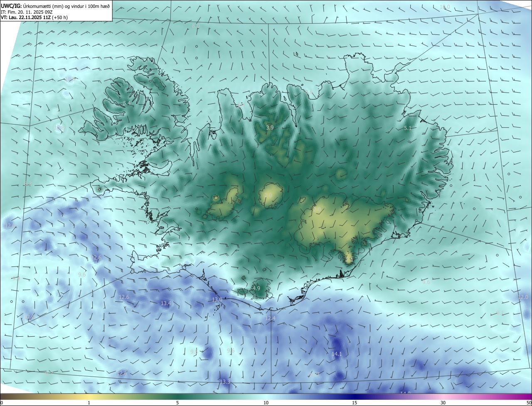The image size is (532, 406).
Task: Click the '5' tick on the color scale
Action: pyautogui.click(x=177, y=403)
